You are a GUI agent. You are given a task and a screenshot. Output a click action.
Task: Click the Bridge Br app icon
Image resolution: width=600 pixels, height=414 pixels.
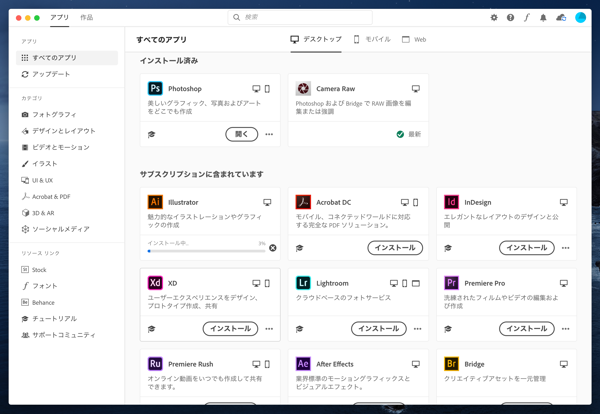(x=451, y=364)
